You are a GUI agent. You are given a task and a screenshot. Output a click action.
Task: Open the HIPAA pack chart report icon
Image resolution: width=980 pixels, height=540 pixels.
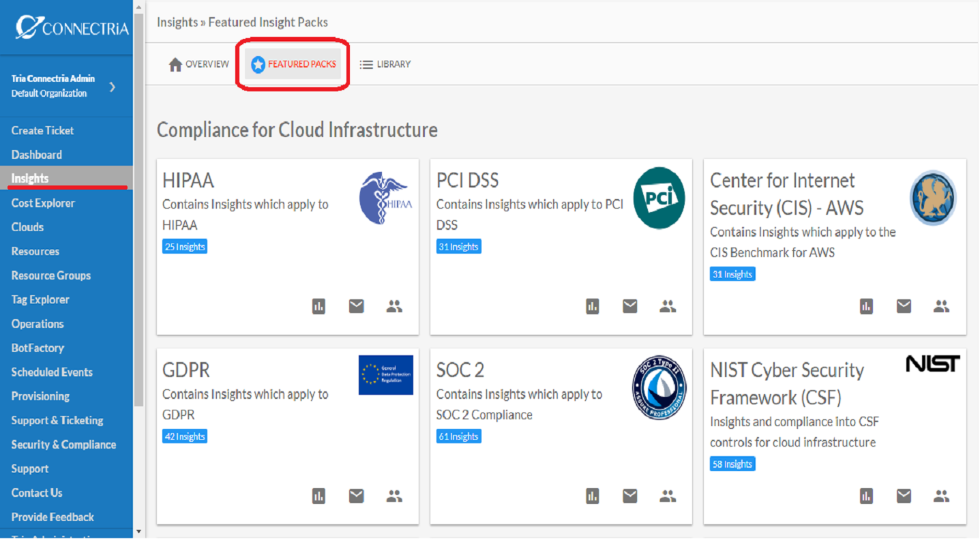click(x=318, y=307)
